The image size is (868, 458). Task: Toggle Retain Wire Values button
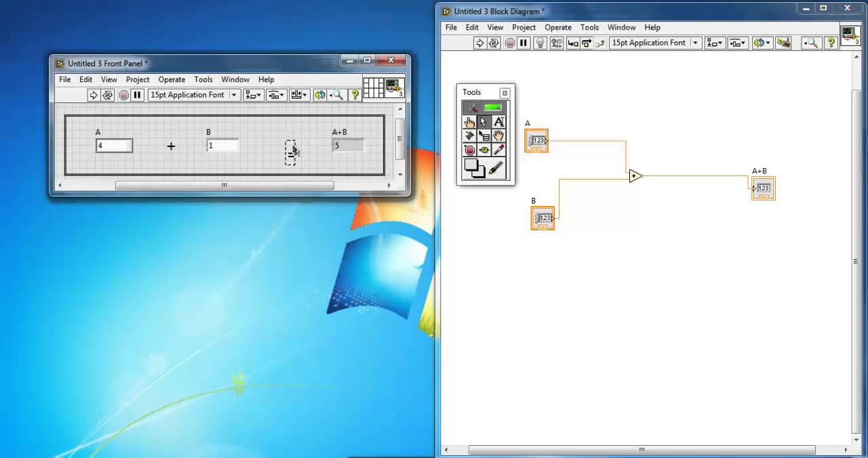click(557, 43)
